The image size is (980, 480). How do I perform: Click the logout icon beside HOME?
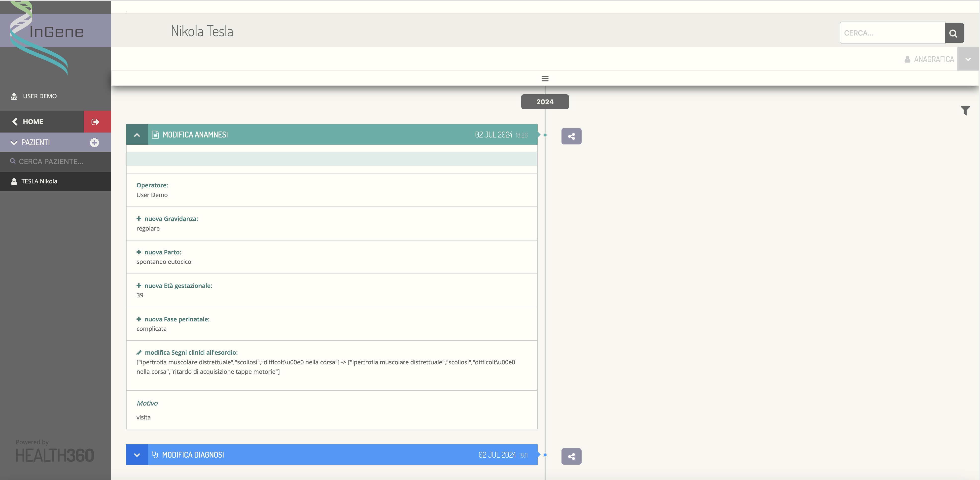tap(96, 122)
